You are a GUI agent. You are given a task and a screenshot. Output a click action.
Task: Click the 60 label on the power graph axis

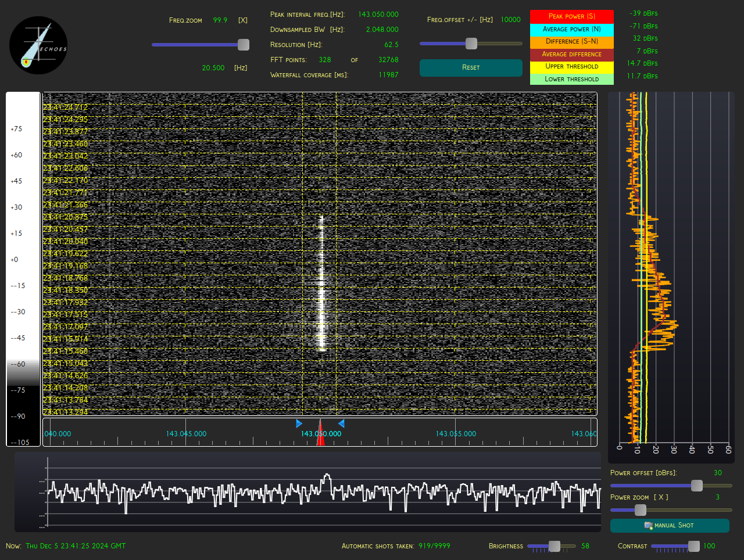tap(728, 450)
